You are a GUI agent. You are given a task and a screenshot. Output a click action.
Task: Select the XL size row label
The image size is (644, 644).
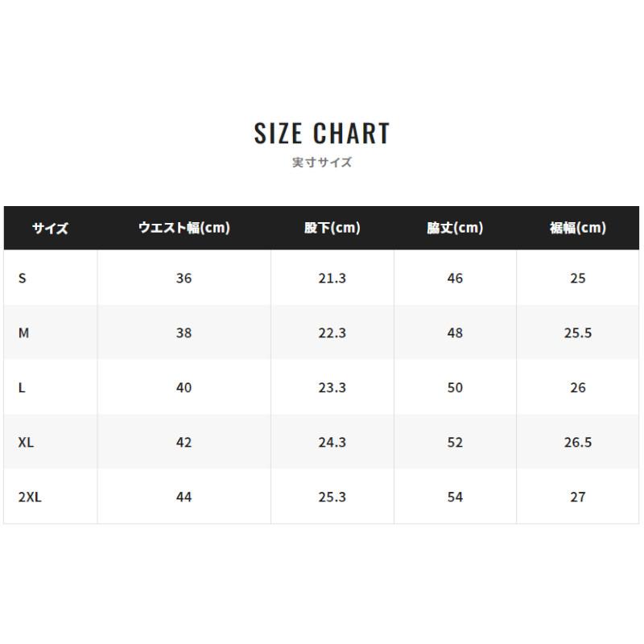(x=26, y=442)
